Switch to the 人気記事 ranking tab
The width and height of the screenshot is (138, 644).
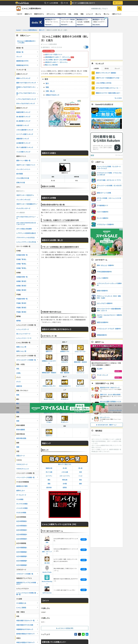96,68
